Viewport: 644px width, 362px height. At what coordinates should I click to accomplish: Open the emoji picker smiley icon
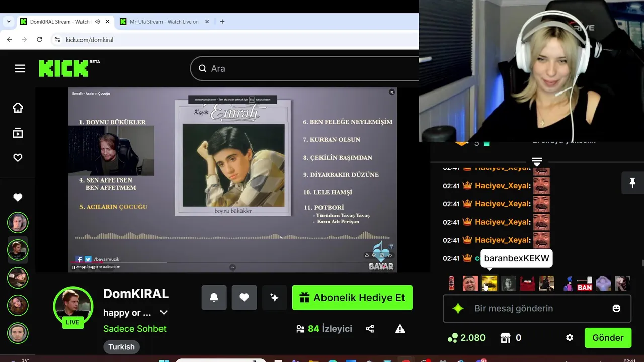coord(616,308)
